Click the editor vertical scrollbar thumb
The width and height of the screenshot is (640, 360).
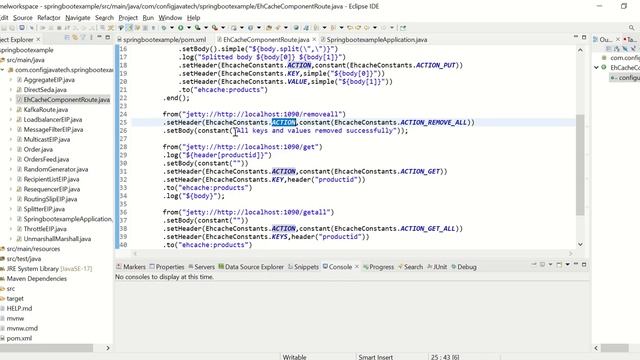tap(580, 165)
